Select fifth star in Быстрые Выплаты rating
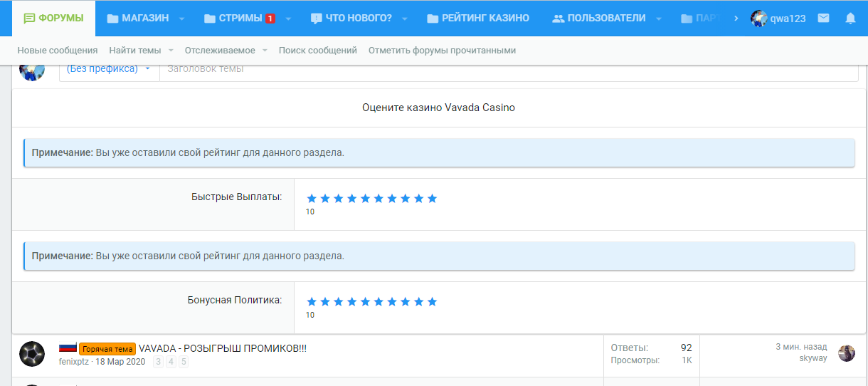This screenshot has width=868, height=386. (x=366, y=198)
